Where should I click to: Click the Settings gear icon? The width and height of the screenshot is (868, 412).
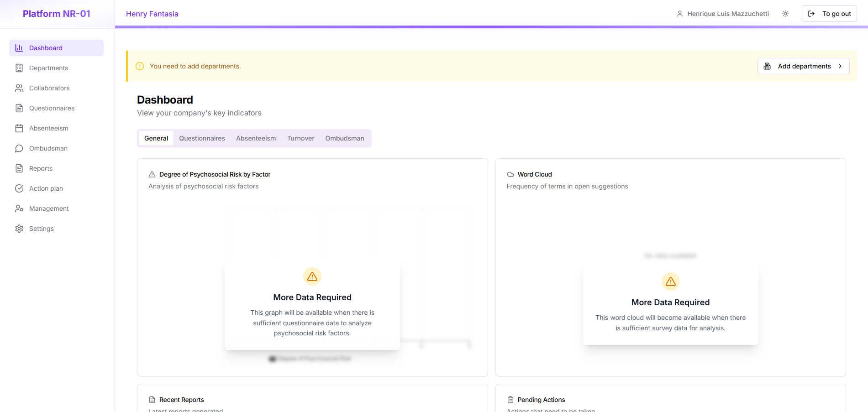click(19, 228)
